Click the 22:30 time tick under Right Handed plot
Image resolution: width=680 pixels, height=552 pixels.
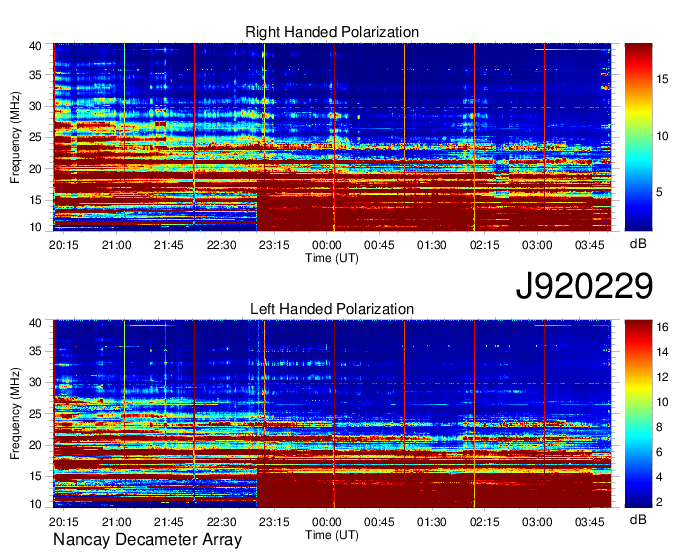[x=221, y=245]
